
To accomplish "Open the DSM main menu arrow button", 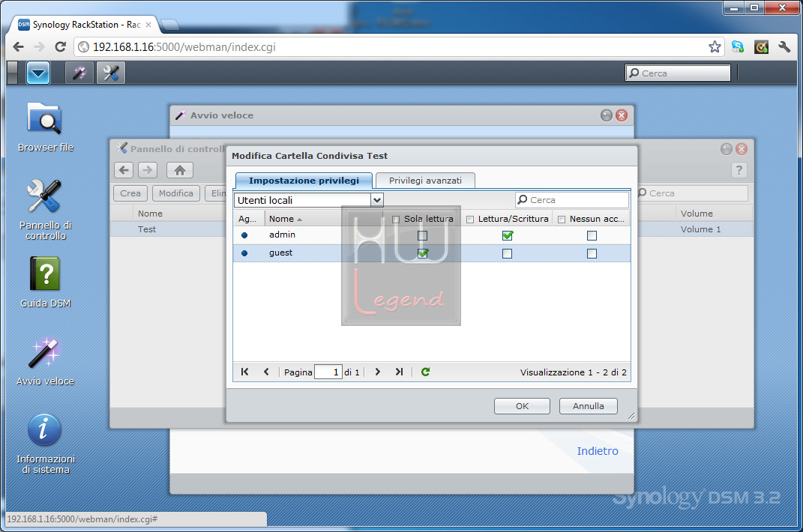I will [x=38, y=73].
